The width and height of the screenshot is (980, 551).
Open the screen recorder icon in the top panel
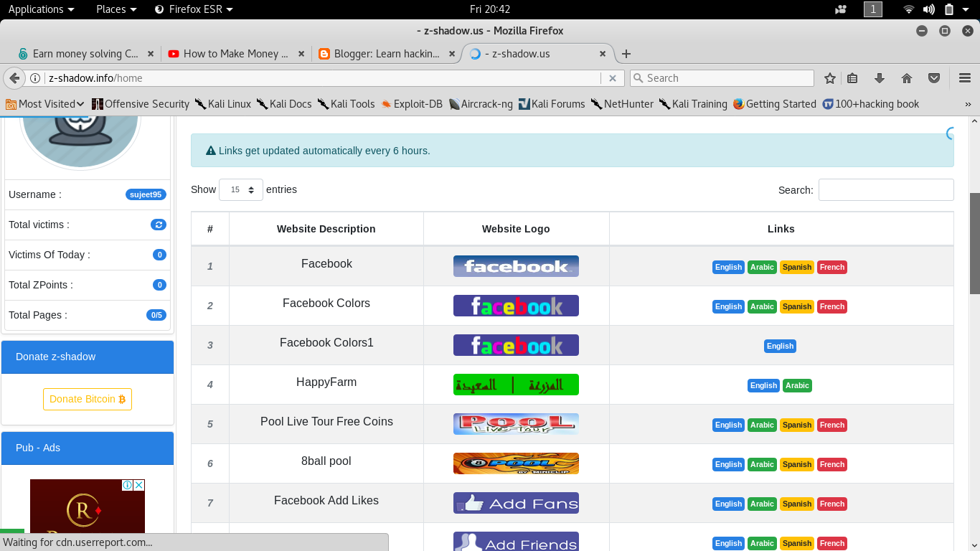click(842, 9)
